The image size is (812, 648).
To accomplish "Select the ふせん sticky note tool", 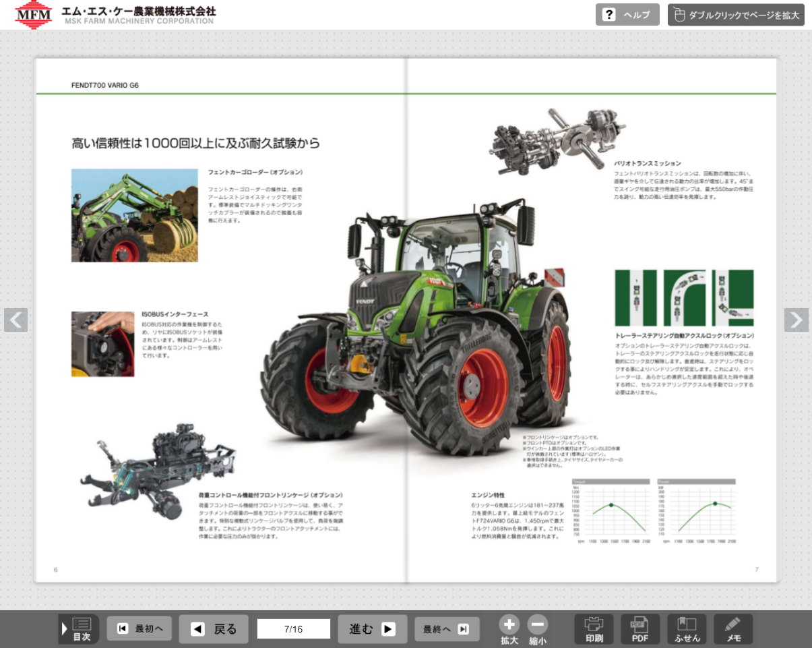I will [x=687, y=629].
